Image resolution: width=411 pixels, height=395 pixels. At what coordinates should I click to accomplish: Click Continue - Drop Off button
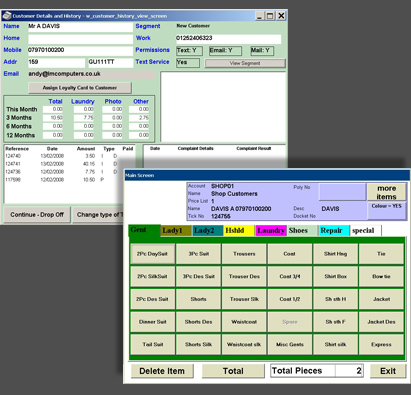(37, 215)
